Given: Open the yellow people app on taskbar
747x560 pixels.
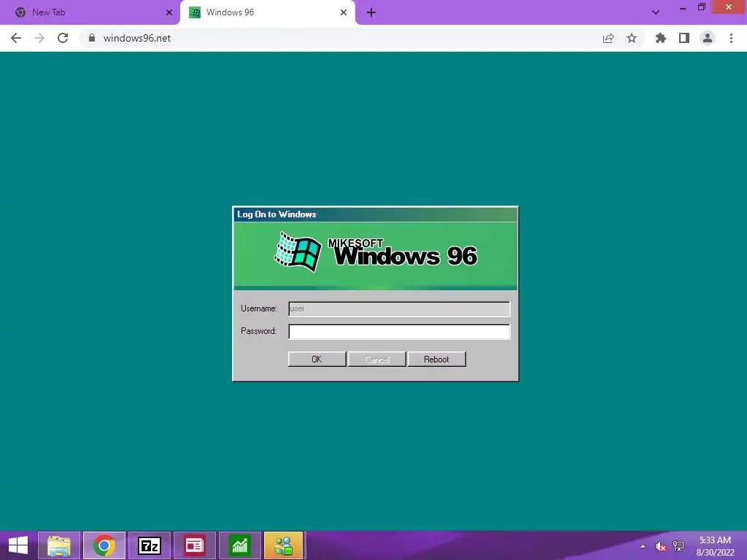Looking at the screenshot, I should [284, 545].
